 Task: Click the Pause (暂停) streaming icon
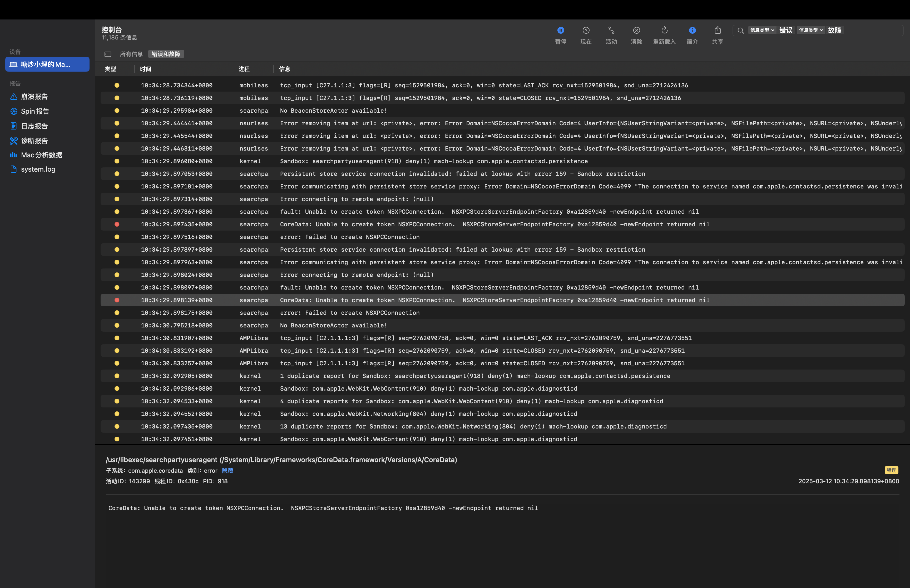click(x=560, y=31)
